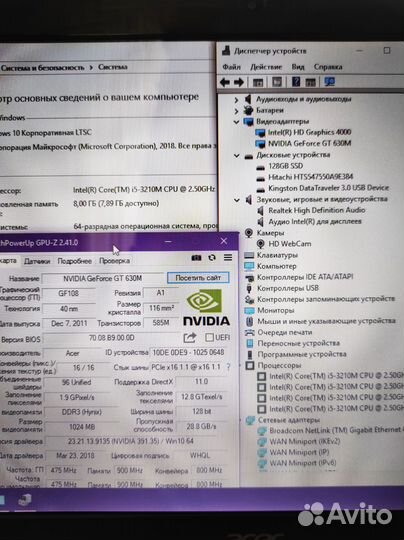Screen dimensions: 404x540
Task: Select the HD WebCam device
Action: (290, 244)
